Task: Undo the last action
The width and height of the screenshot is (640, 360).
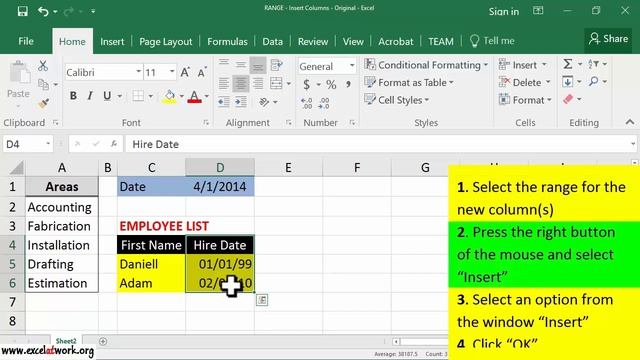Action: (x=43, y=11)
